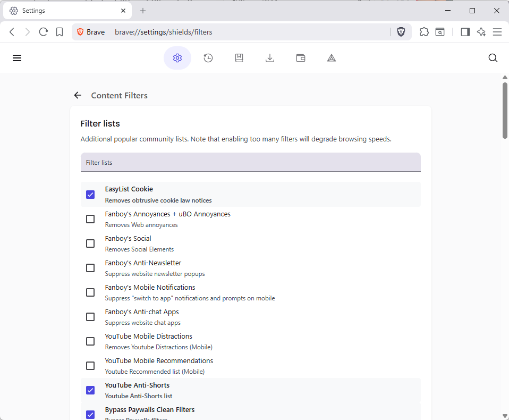Uncheck the EasyList Cookie checkbox
The image size is (509, 420).
[x=90, y=195]
